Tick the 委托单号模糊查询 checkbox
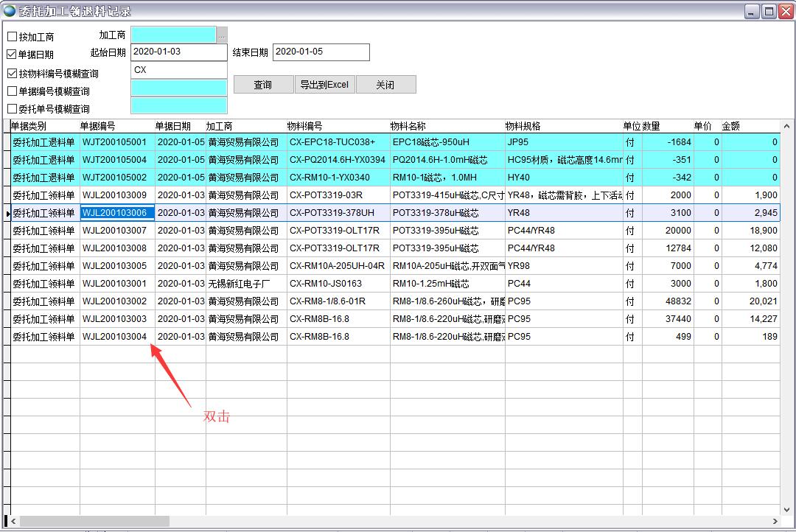 point(13,109)
